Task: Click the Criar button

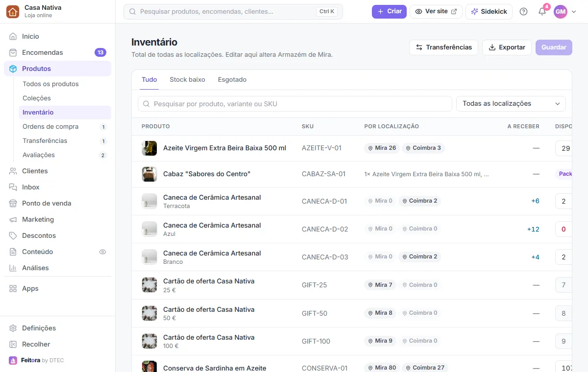Action: tap(389, 11)
